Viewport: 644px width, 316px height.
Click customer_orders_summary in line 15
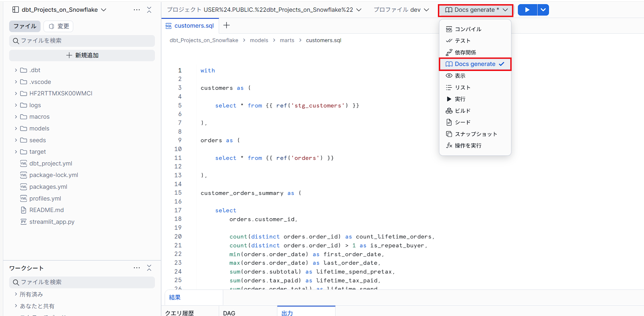(242, 193)
